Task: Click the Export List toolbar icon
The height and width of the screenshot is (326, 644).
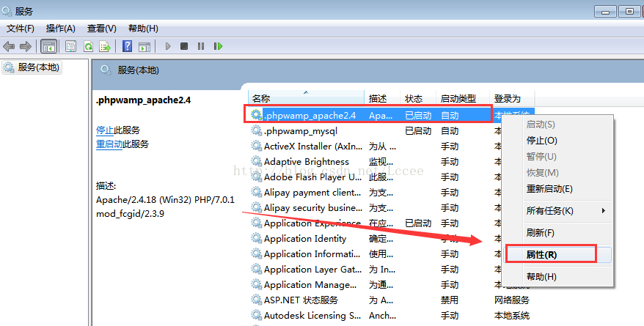Action: point(105,46)
